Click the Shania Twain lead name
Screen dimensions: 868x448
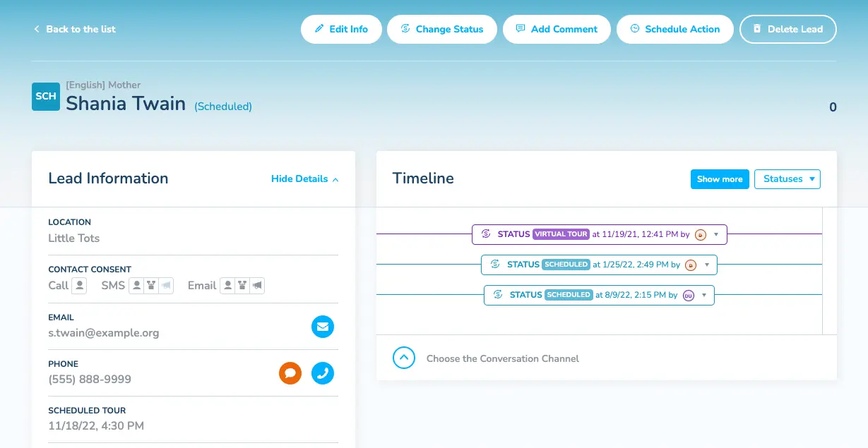point(126,104)
